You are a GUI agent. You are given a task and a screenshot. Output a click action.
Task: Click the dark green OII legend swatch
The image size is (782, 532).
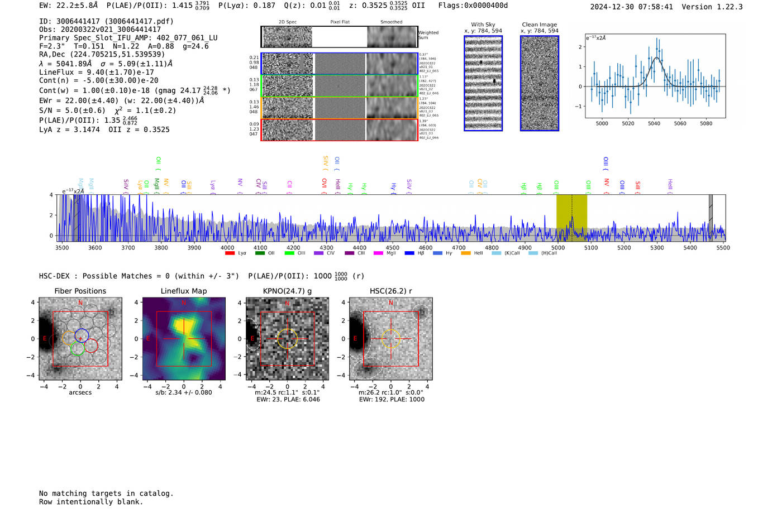tap(260, 253)
